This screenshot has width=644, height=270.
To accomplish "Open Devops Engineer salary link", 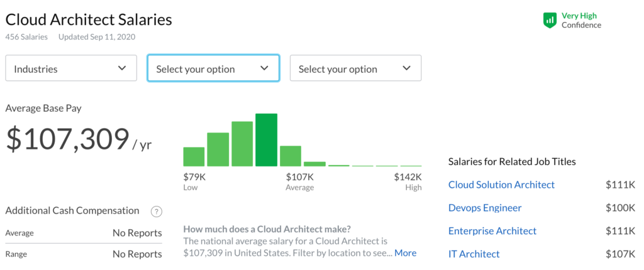I will click(484, 208).
